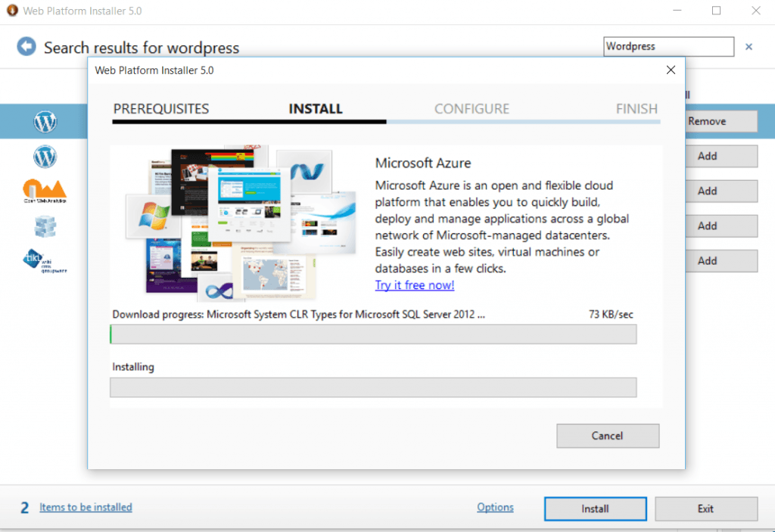The height and width of the screenshot is (532, 775).
Task: Select the FINISH step tab
Action: click(x=636, y=109)
